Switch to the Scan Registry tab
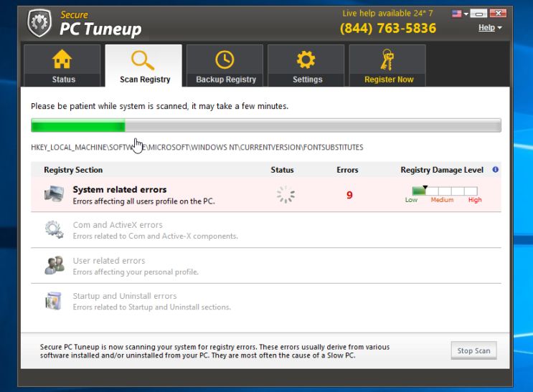This screenshot has height=392, width=533. point(143,66)
